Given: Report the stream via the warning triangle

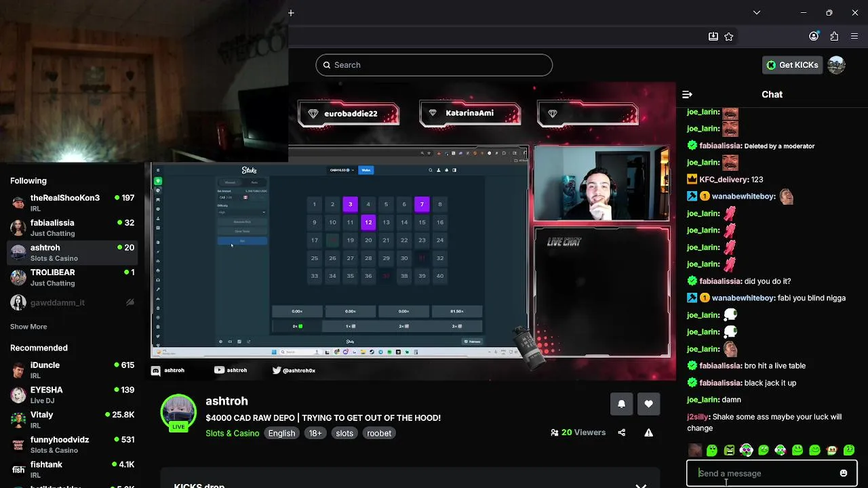Looking at the screenshot, I should [x=649, y=432].
